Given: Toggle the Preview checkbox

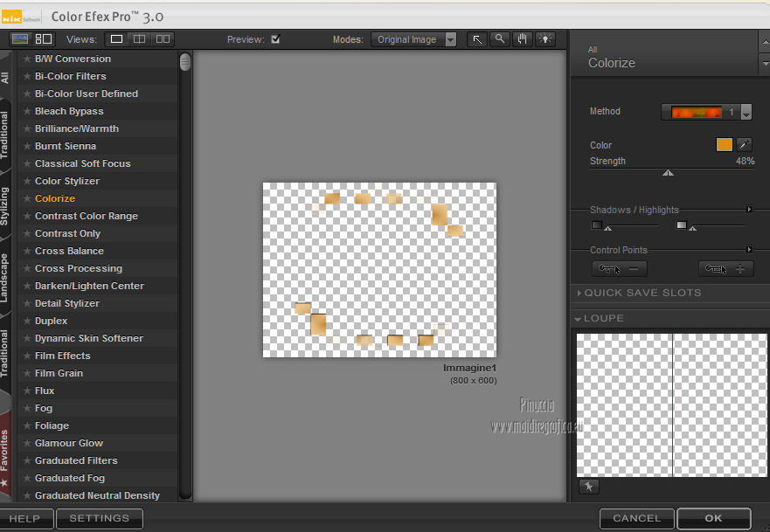Looking at the screenshot, I should click(x=275, y=38).
